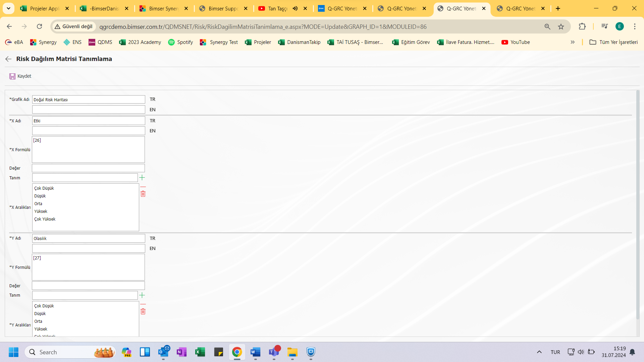Click the Kaydet (Save) icon

(x=12, y=76)
